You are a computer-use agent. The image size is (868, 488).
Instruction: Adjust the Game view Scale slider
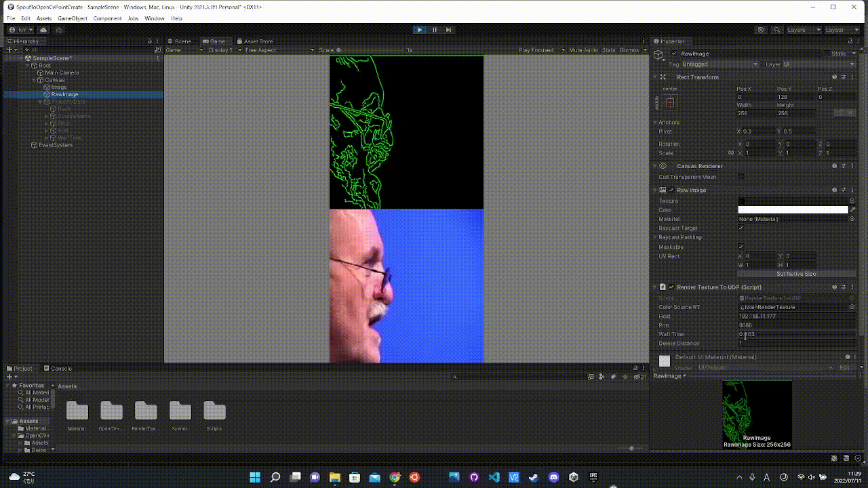[370, 50]
